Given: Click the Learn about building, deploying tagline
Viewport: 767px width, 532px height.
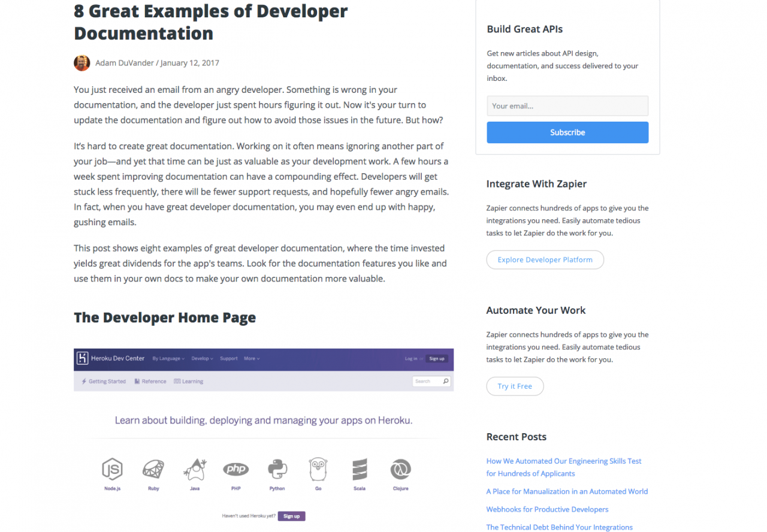Looking at the screenshot, I should click(x=264, y=421).
